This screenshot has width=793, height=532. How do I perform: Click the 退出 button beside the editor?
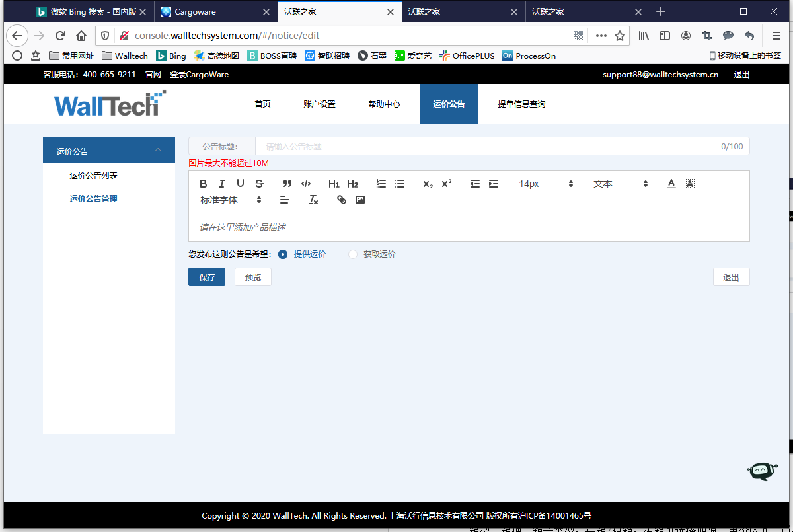tap(731, 277)
